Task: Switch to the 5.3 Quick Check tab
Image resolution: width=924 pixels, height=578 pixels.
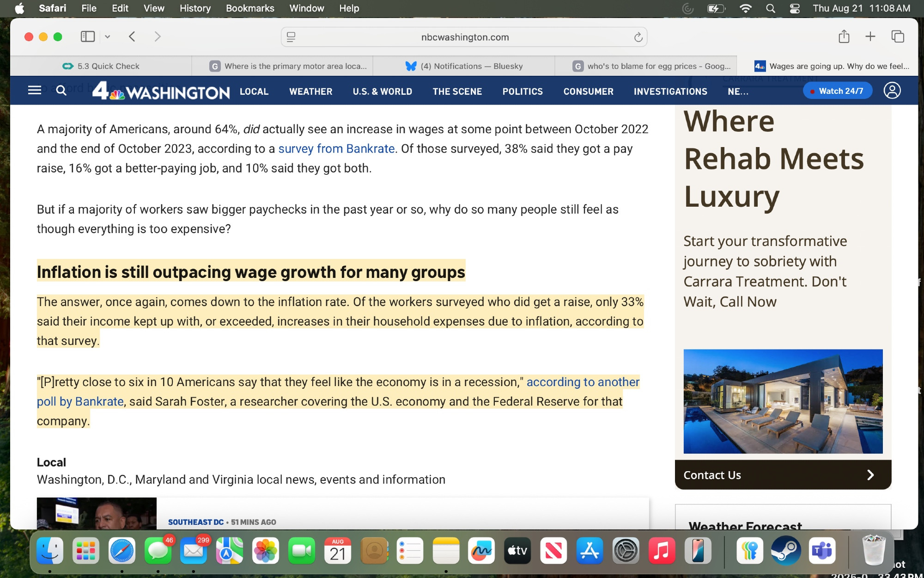Action: (101, 66)
